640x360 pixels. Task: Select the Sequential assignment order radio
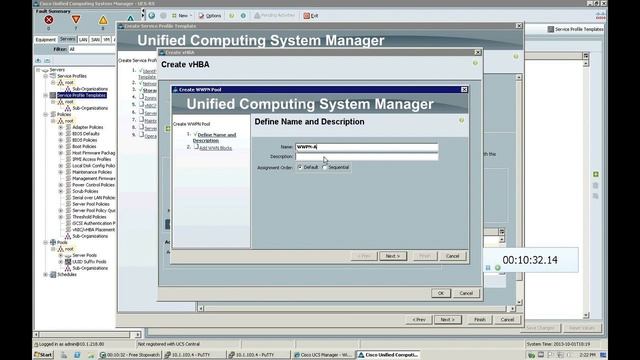pos(324,167)
